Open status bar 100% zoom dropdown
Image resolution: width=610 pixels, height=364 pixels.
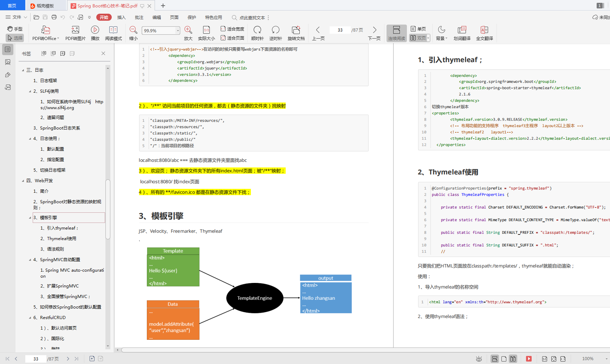(x=606, y=359)
